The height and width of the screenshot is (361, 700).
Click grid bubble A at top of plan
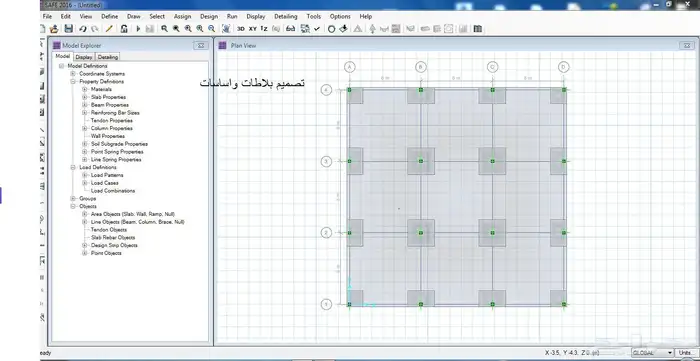(x=350, y=67)
